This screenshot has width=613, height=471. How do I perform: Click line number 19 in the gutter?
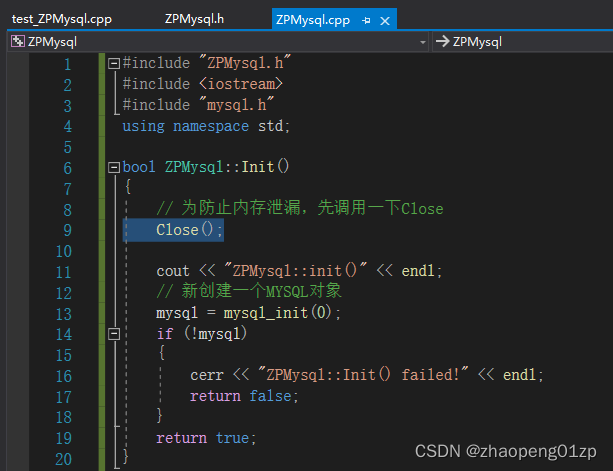(x=64, y=439)
